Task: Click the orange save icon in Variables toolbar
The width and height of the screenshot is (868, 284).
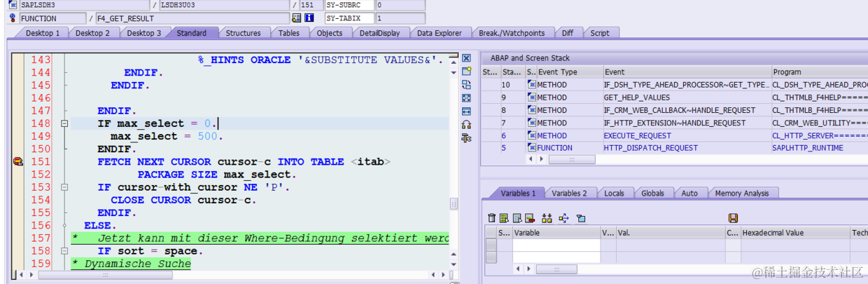Action: click(x=733, y=218)
